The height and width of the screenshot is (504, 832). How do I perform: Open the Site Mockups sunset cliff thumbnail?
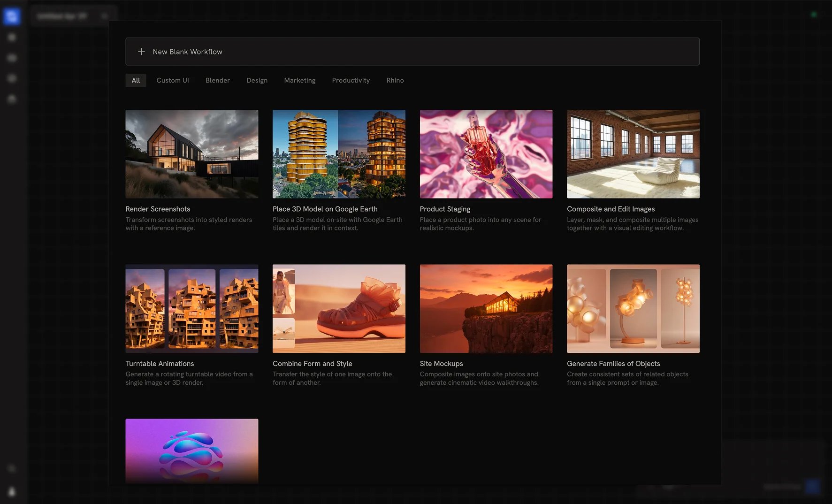[x=486, y=308]
